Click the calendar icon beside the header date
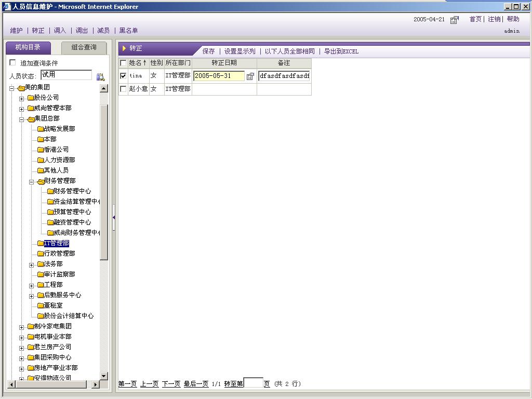 click(455, 20)
